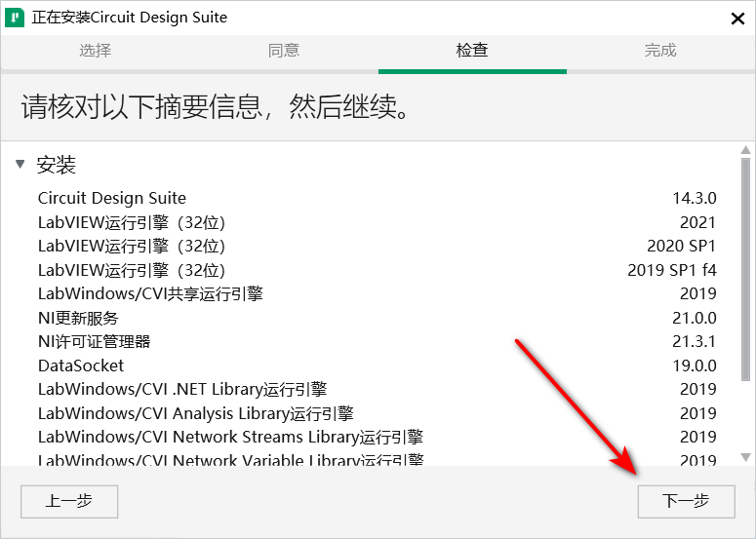Click version 14.3.0 value
This screenshot has width=756, height=539.
[695, 198]
